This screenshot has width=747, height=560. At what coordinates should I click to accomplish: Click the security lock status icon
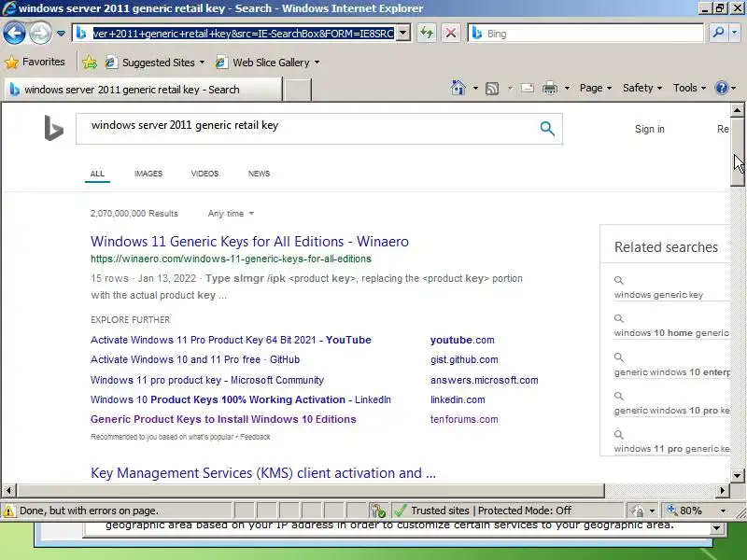(x=637, y=511)
